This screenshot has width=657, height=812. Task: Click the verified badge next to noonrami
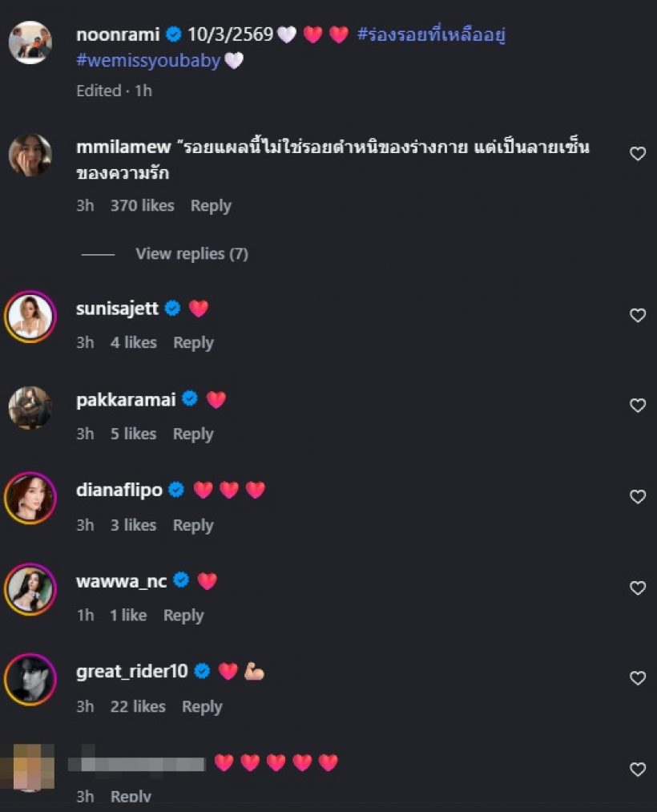(x=172, y=34)
